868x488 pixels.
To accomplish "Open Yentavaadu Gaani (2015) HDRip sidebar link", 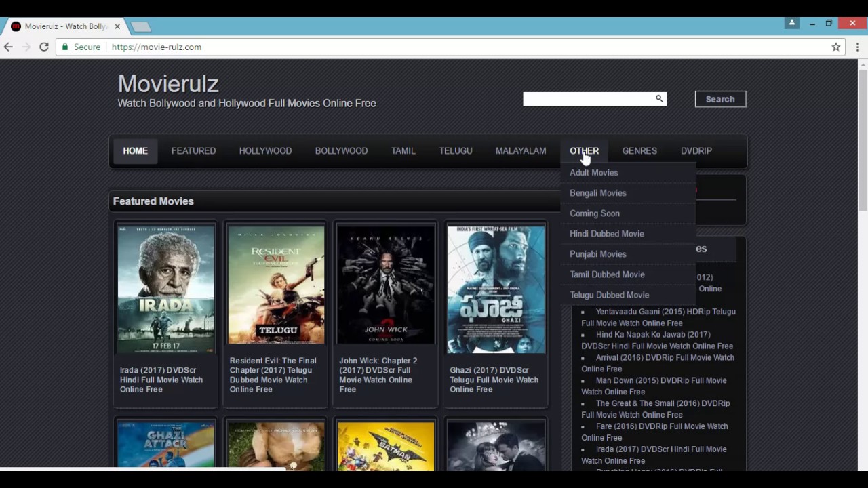I will click(658, 317).
